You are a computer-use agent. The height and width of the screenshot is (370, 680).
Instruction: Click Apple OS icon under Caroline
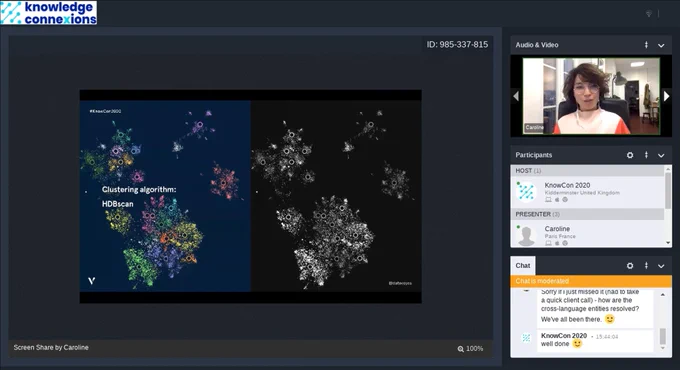tap(557, 243)
